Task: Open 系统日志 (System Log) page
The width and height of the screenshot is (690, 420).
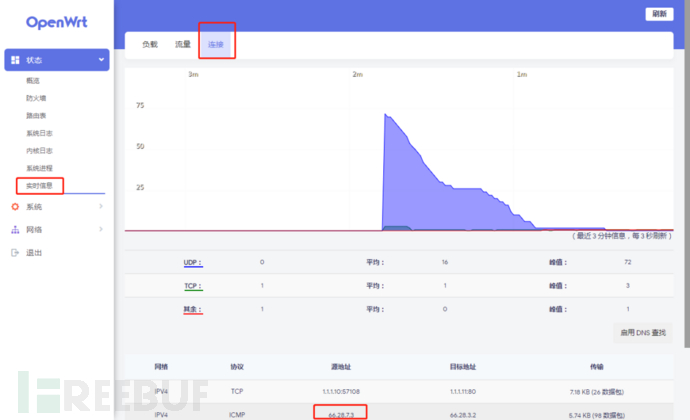Action: [39, 133]
